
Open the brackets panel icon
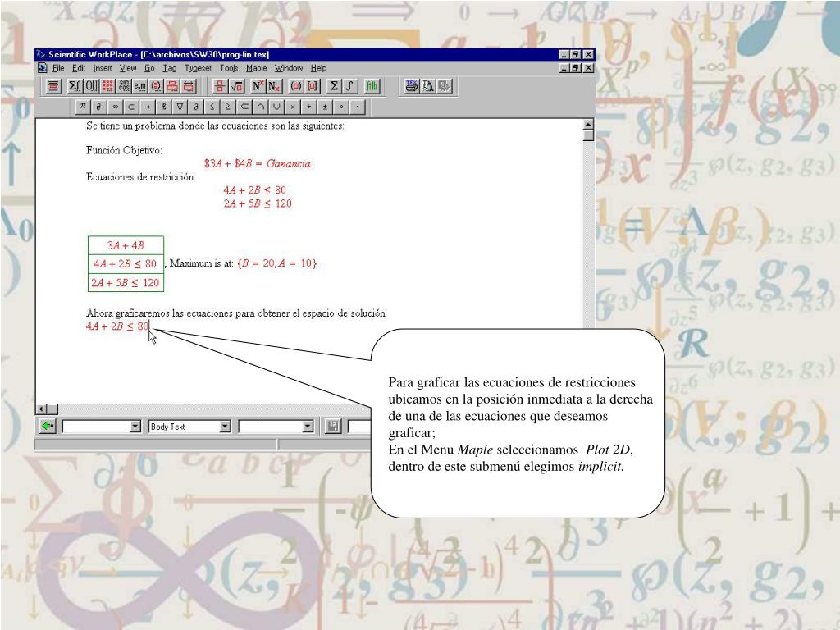pos(91,85)
